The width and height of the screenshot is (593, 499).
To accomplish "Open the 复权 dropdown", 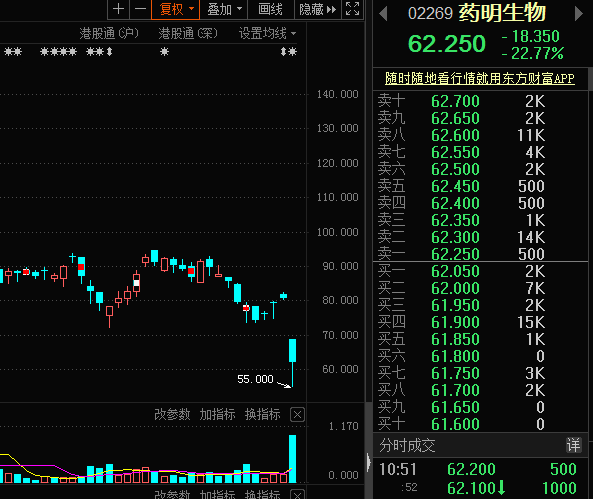I will point(175,9).
